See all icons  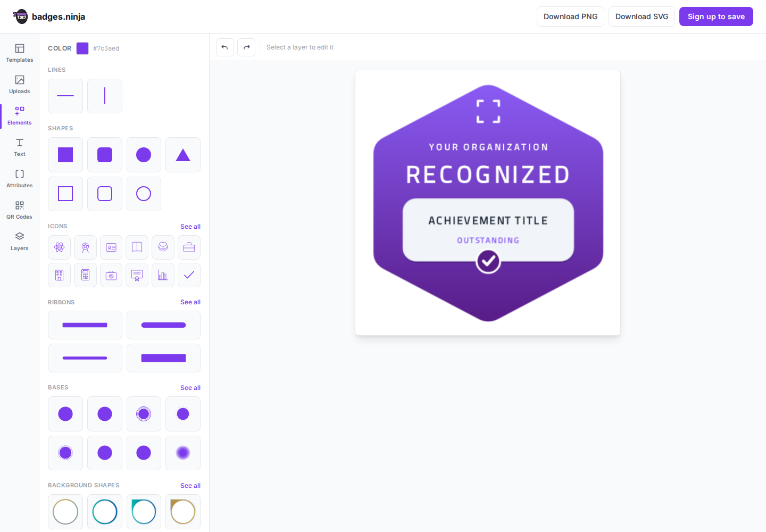(190, 227)
